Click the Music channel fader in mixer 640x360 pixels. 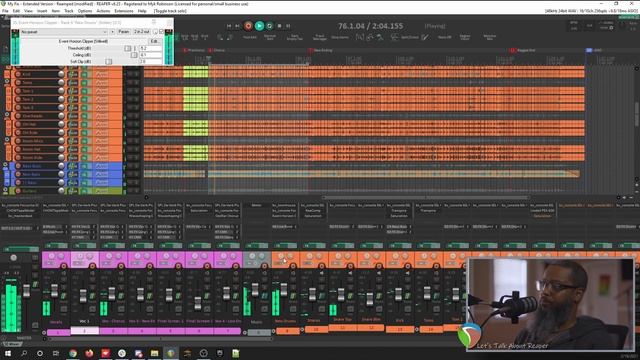coord(255,290)
